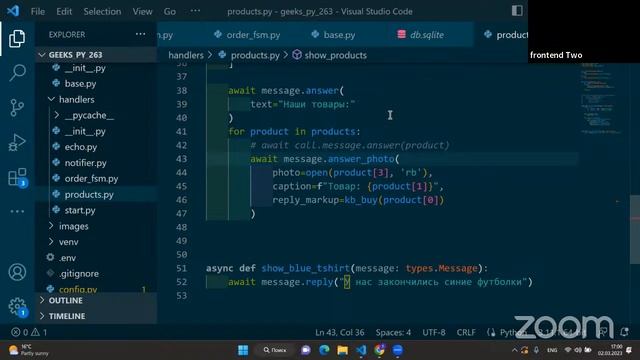Place cursor on line 51 show_blue_tshirt

pos(305,268)
